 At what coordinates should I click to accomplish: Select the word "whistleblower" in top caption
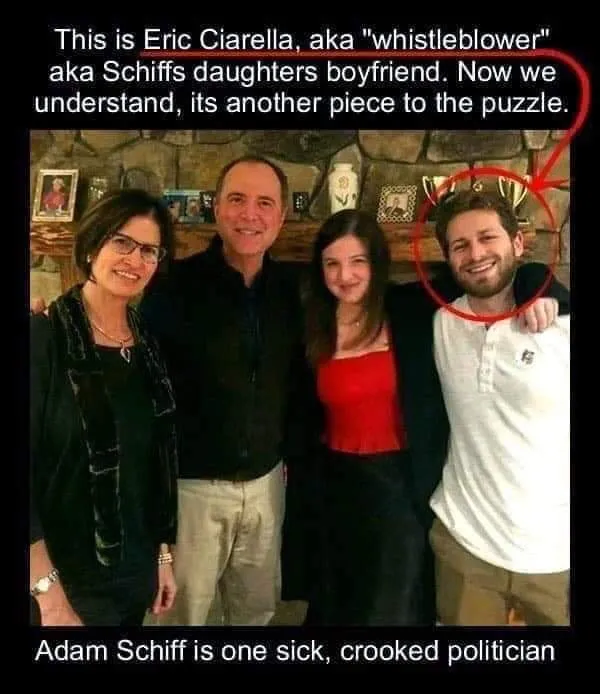[x=456, y=40]
